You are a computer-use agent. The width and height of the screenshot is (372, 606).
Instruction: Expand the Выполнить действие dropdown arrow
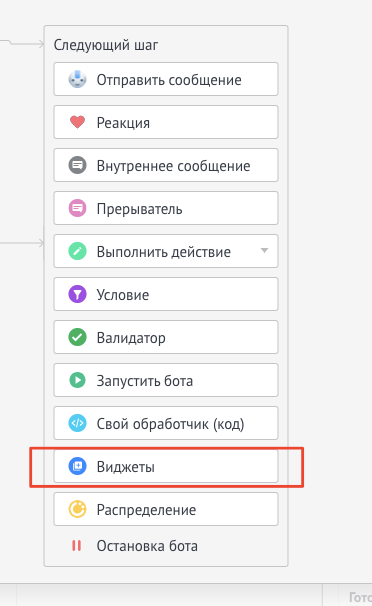pos(264,250)
